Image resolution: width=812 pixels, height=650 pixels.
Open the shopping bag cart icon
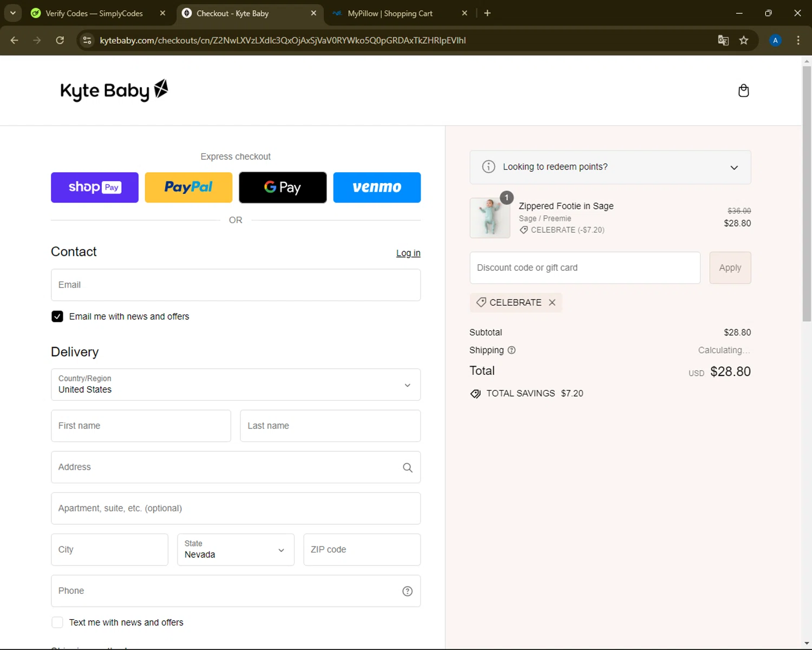[743, 90]
